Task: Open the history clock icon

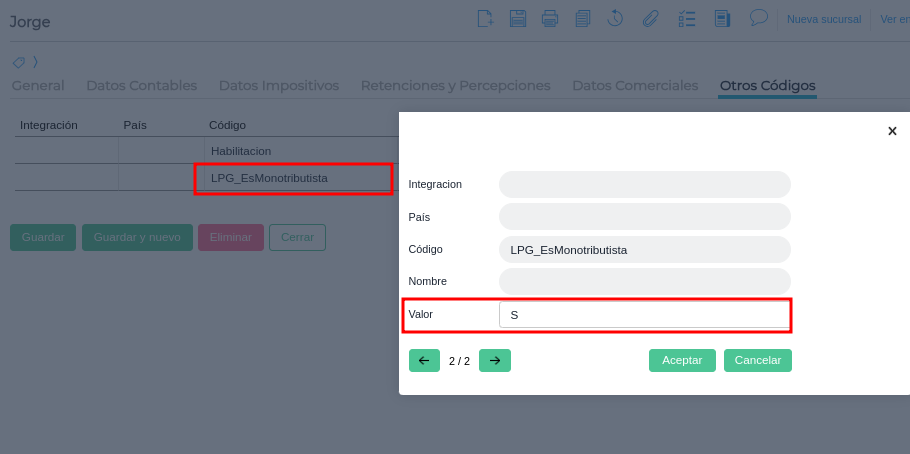Action: tap(616, 18)
